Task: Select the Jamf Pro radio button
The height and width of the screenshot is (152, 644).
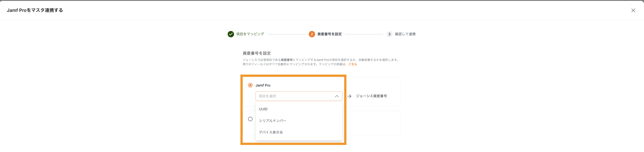Action: click(250, 85)
